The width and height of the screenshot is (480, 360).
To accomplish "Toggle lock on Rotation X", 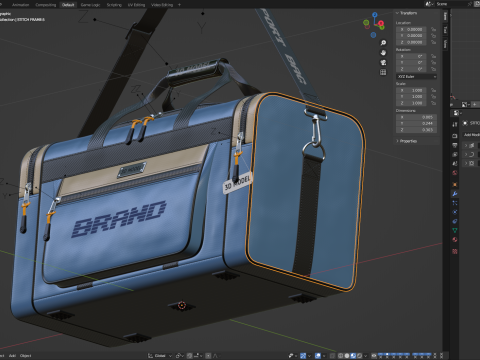I will [x=433, y=56].
